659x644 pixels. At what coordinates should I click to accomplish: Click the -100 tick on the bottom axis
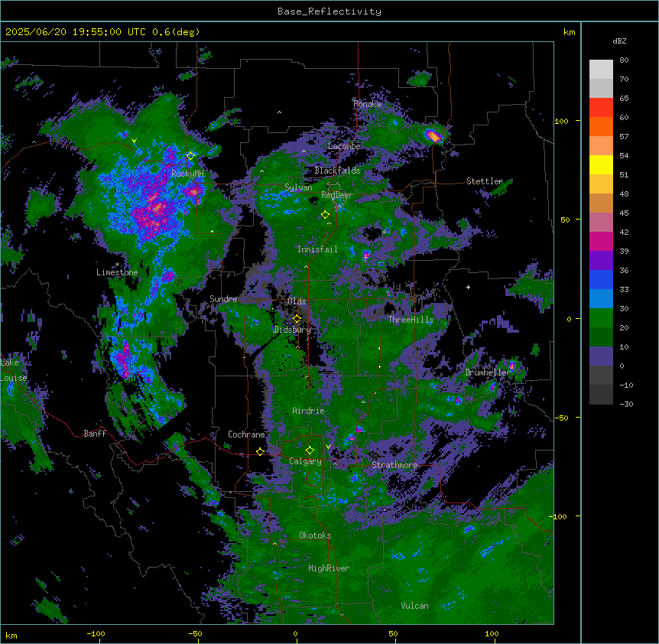point(96,633)
